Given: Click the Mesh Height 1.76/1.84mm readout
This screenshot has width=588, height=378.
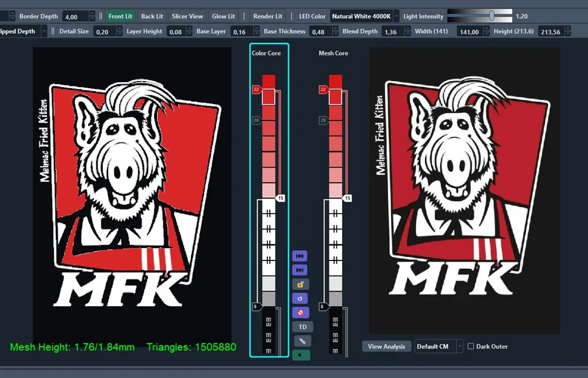Looking at the screenshot, I should [72, 347].
